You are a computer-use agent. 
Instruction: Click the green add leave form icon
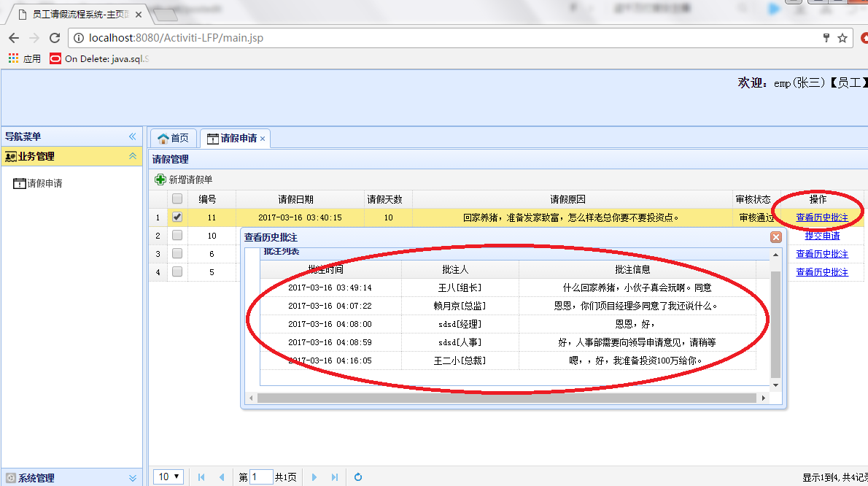pyautogui.click(x=160, y=180)
